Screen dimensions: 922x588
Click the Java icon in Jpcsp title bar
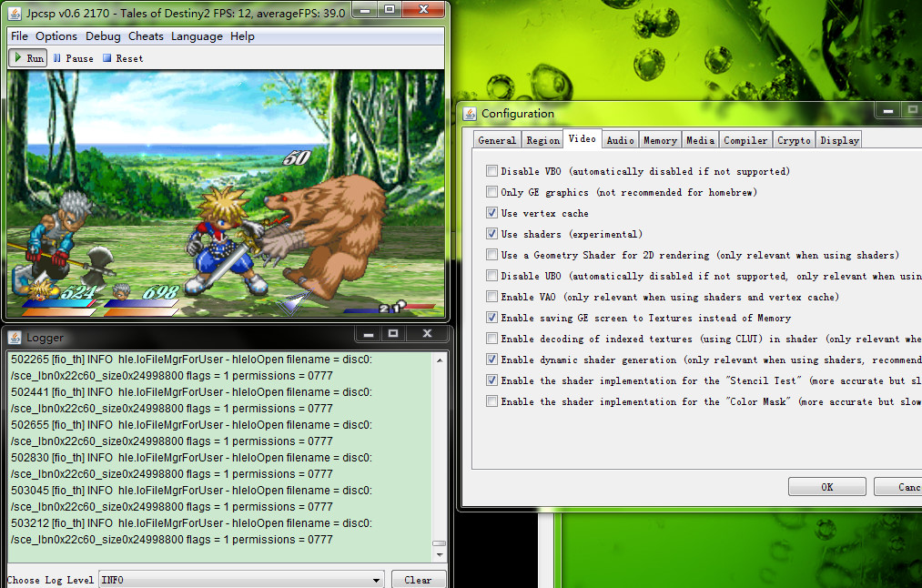(x=15, y=13)
